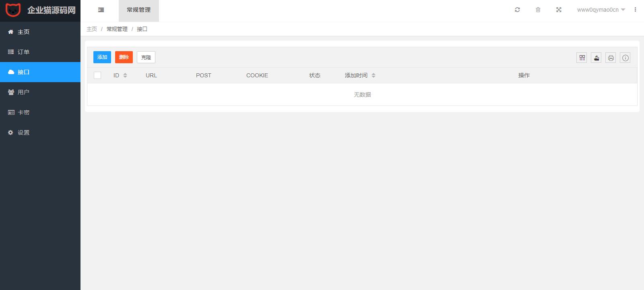Toggle fullscreen with the expand icon
This screenshot has width=644, height=290.
point(559,10)
